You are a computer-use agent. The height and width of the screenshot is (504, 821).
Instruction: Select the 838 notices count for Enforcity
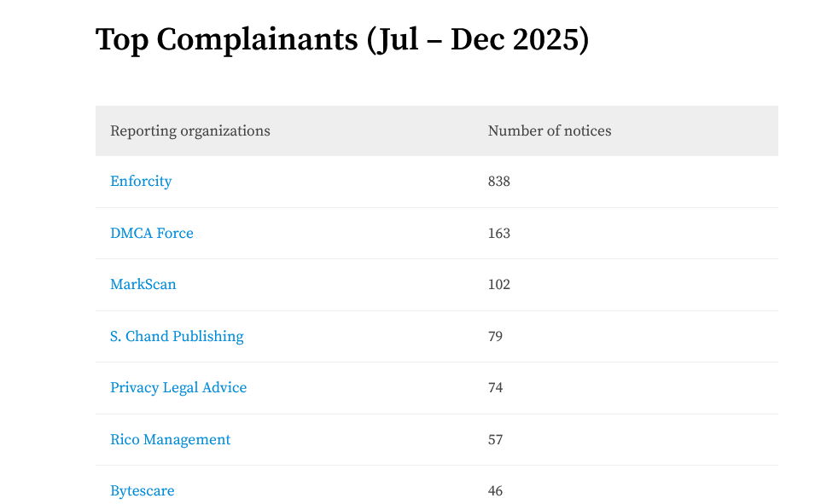point(499,182)
